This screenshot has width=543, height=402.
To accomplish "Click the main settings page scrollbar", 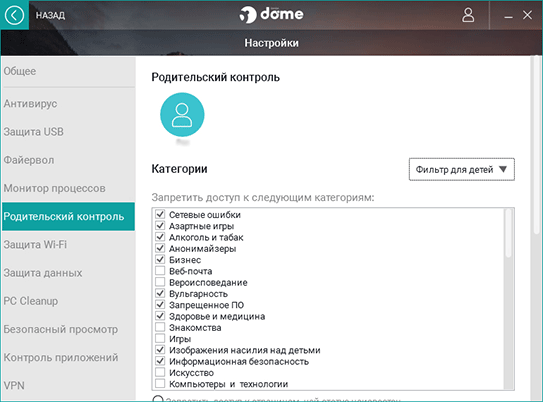I will pyautogui.click(x=536, y=145).
